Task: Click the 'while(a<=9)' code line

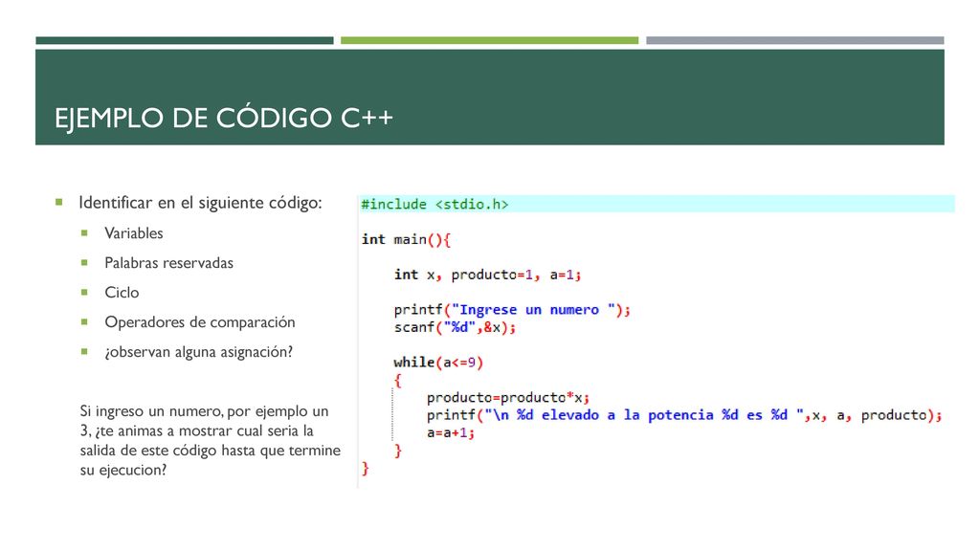Action: 438,363
